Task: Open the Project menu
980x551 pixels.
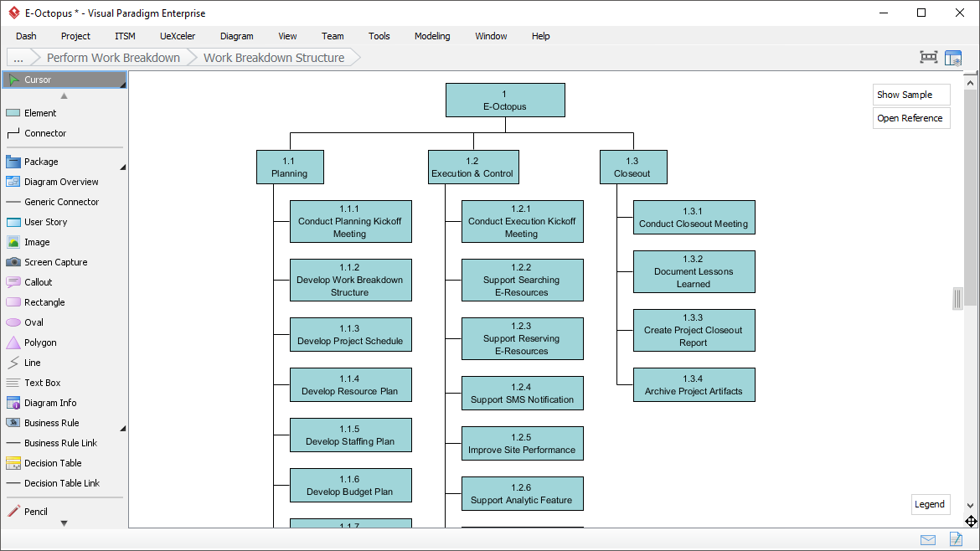Action: pyautogui.click(x=75, y=36)
